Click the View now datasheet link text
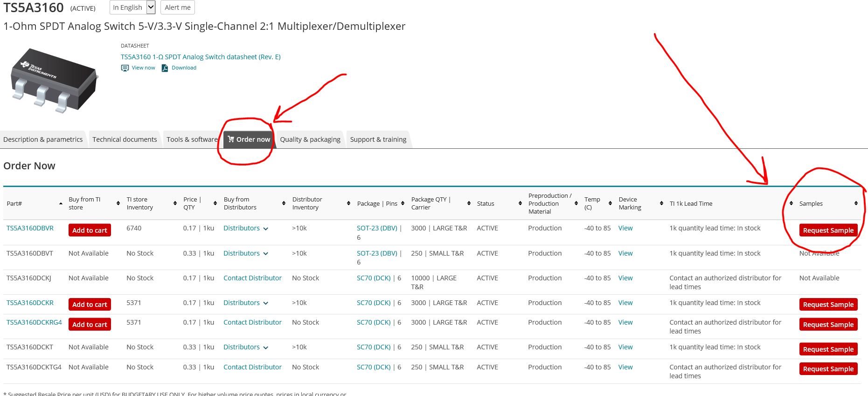868x396 pixels. (143, 68)
